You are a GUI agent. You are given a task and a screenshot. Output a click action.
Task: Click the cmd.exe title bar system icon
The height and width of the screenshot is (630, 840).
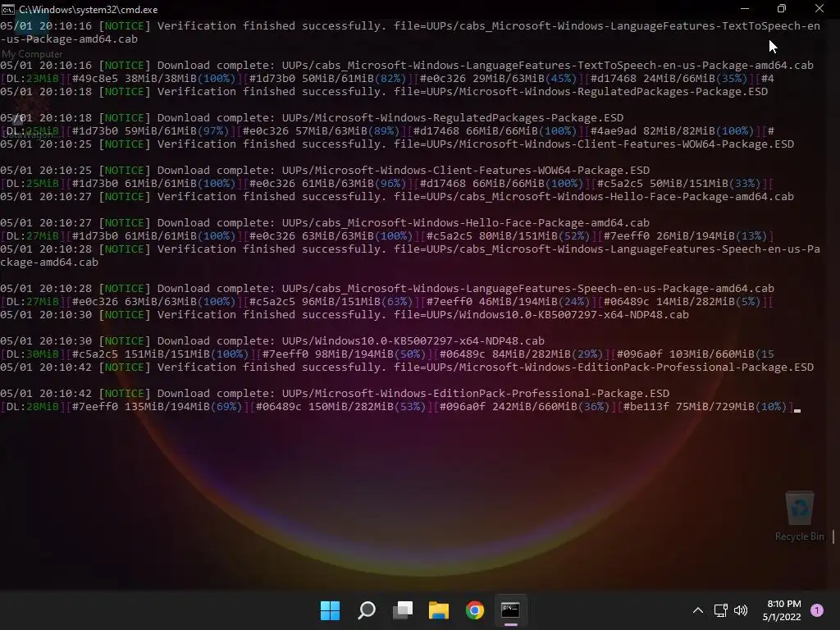(7, 9)
